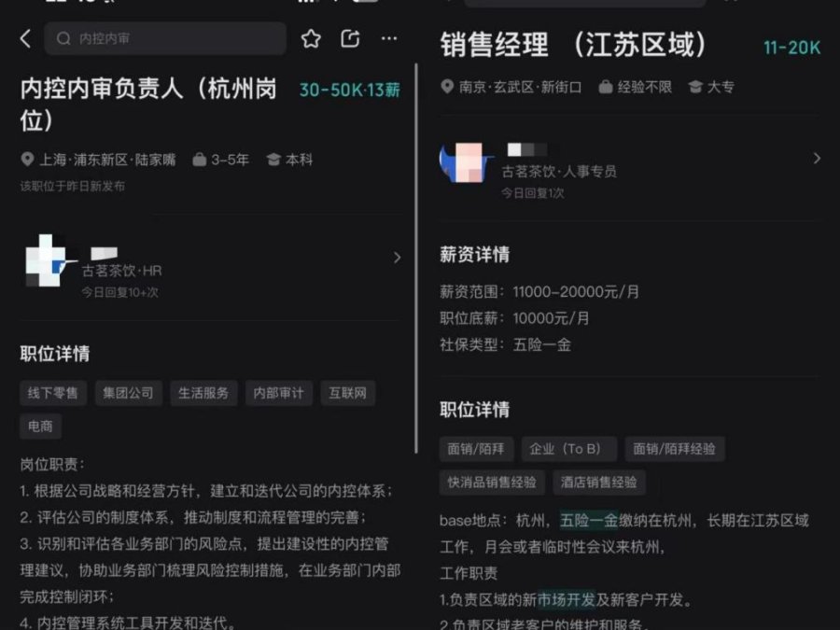Expand the 人事专员 recruiter profile chevron
This screenshot has width=840, height=630.
[x=817, y=158]
